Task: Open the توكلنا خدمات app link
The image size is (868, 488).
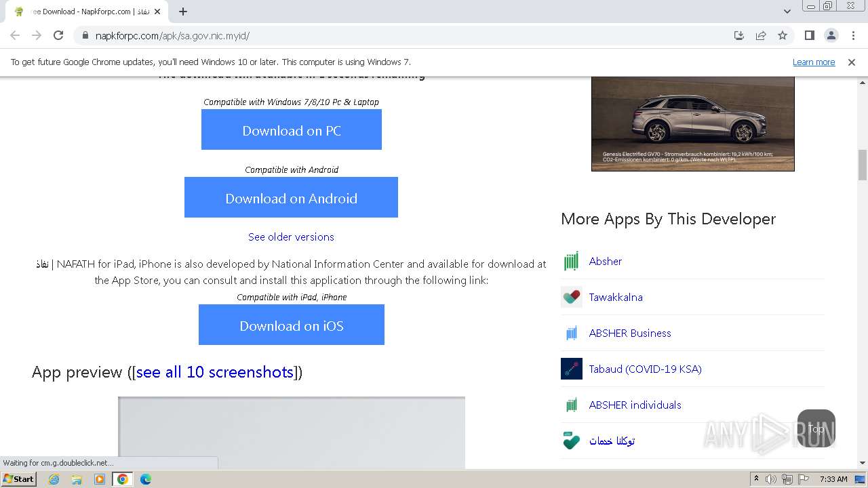Action: [612, 441]
